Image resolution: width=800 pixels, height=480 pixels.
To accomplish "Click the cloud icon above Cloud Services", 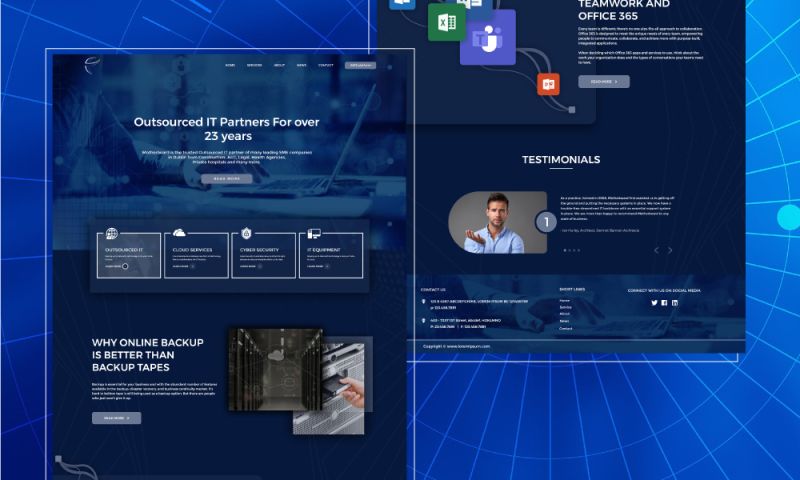I will click(179, 233).
